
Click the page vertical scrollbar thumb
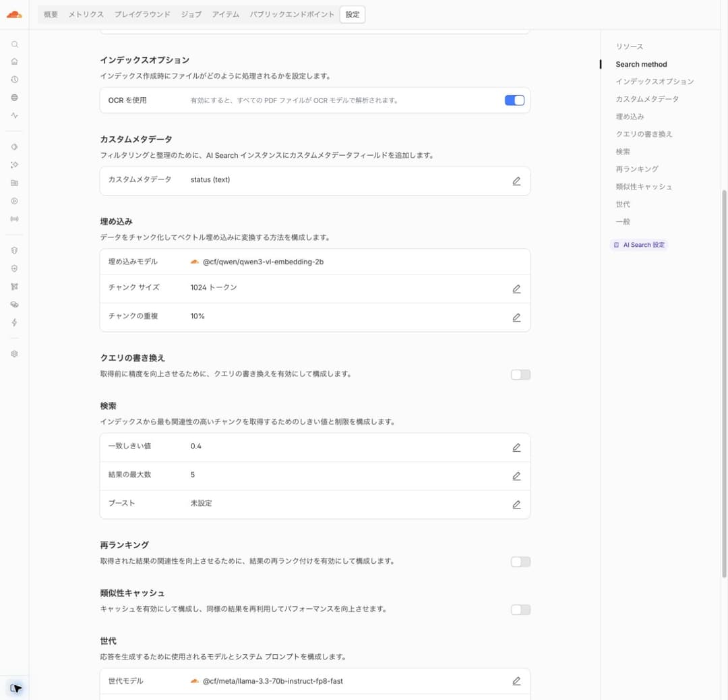(x=724, y=383)
